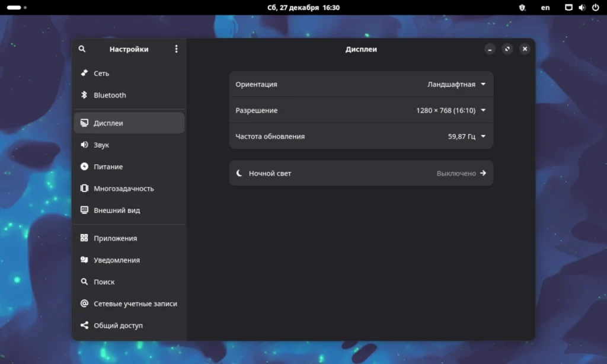Open the Внешний вид section
The image size is (607, 364).
(129, 210)
